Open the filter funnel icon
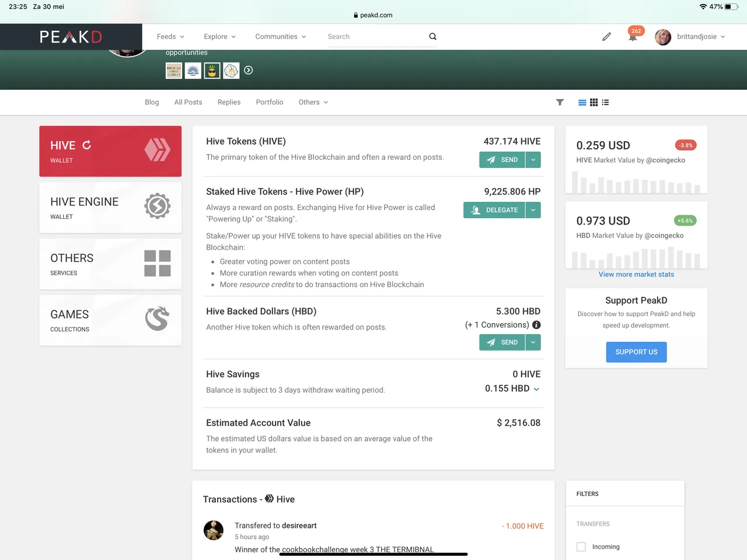Viewport: 747px width, 560px height. [x=560, y=102]
